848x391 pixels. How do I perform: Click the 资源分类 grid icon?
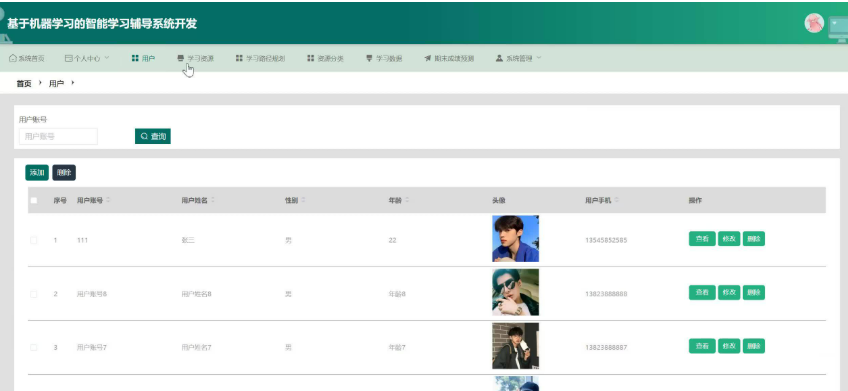(310, 58)
